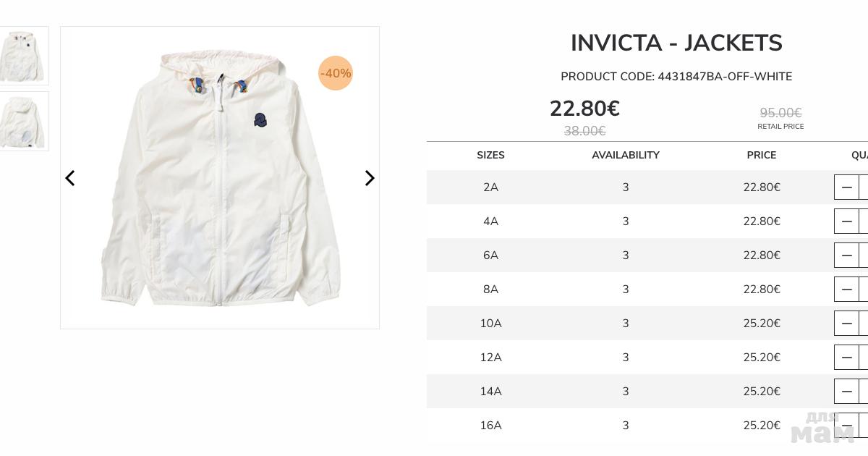Click the INVICTA - JACKETS title
Viewport: 868px width, 456px height.
click(676, 43)
